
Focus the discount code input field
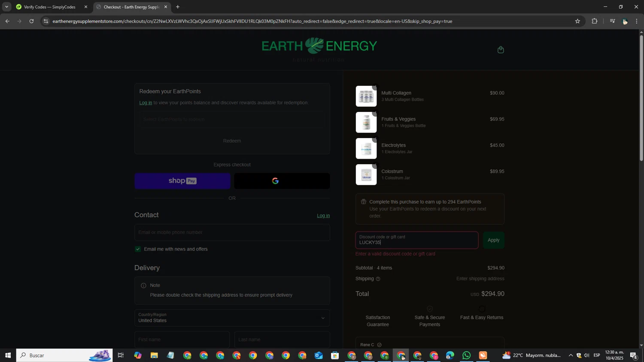[x=417, y=240]
